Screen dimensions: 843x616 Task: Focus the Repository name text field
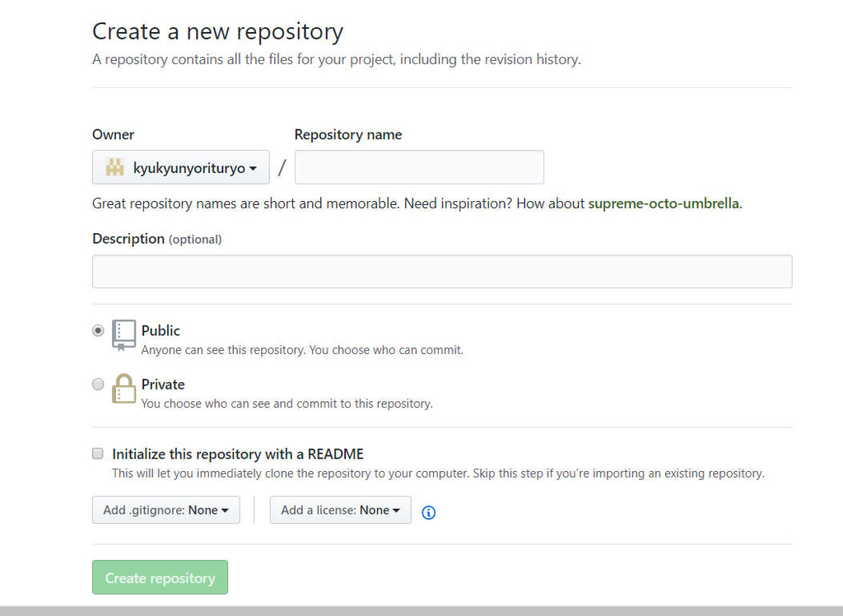pyautogui.click(x=419, y=167)
